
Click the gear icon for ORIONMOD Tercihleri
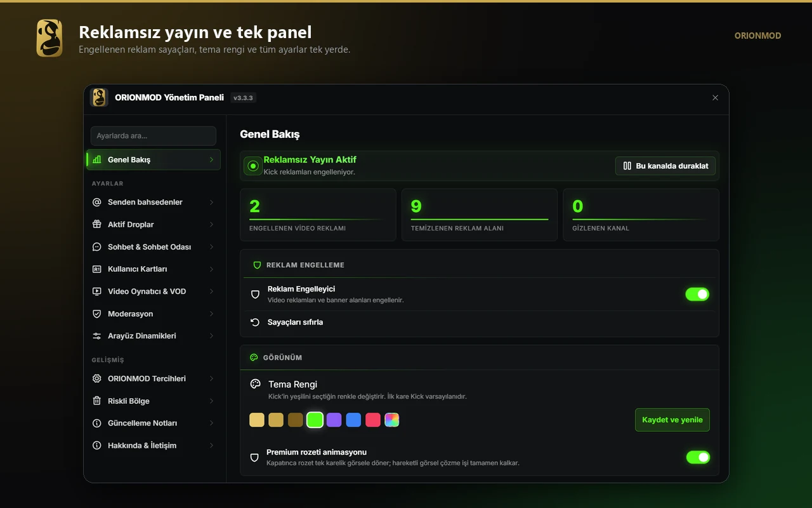coord(97,378)
